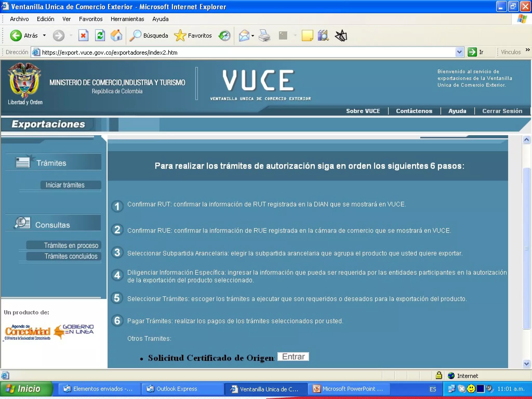The image size is (532, 399).
Task: Click the Iniciar trámites link
Action: tap(65, 185)
